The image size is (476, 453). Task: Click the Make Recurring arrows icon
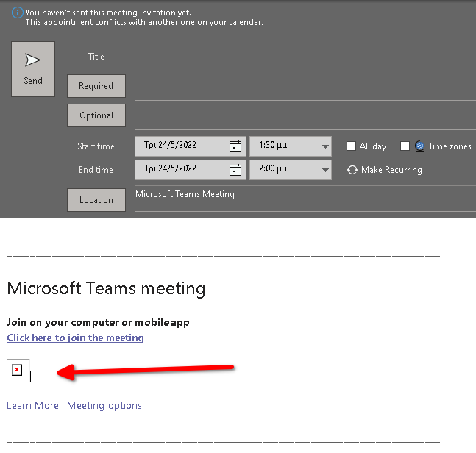[352, 170]
